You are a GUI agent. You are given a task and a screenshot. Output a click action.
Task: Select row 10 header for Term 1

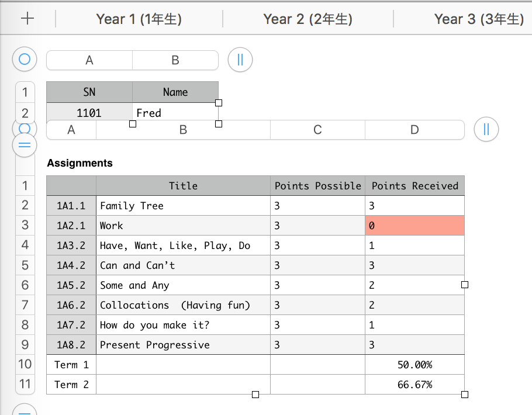tap(25, 364)
